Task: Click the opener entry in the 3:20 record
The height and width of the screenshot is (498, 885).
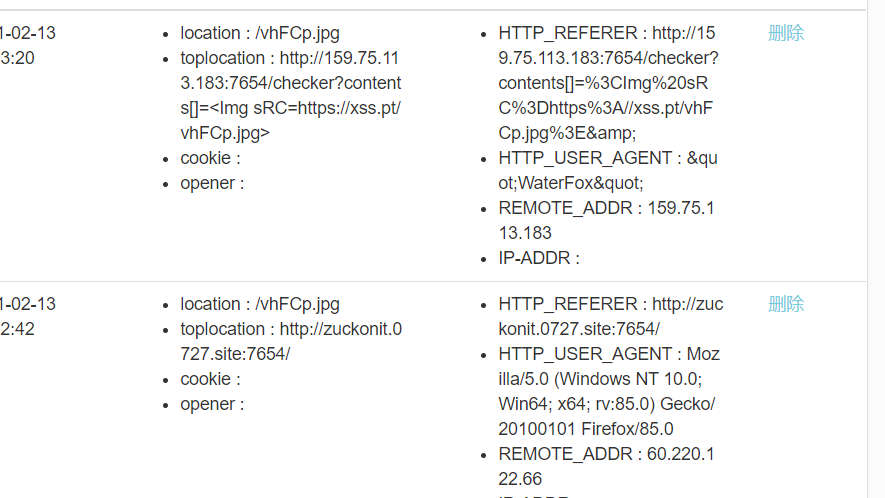Action: pos(212,183)
